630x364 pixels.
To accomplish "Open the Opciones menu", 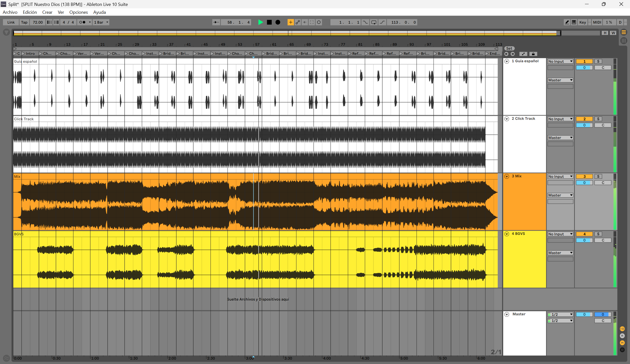I will pyautogui.click(x=79, y=12).
